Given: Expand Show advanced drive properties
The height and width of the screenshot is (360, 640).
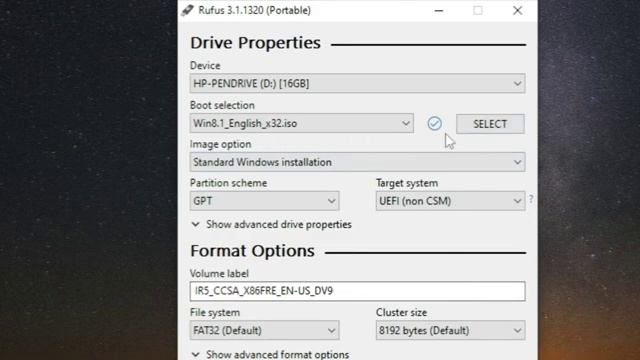Looking at the screenshot, I should click(x=271, y=224).
